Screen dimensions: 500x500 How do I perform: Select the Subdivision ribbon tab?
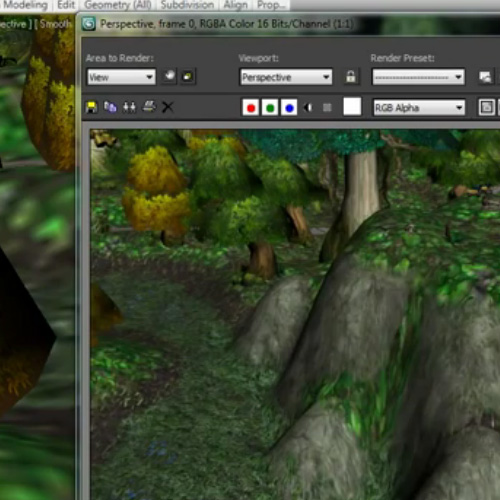pos(187,5)
